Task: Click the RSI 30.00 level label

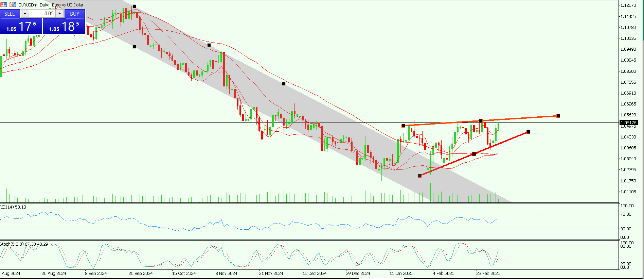Action: tap(626, 229)
